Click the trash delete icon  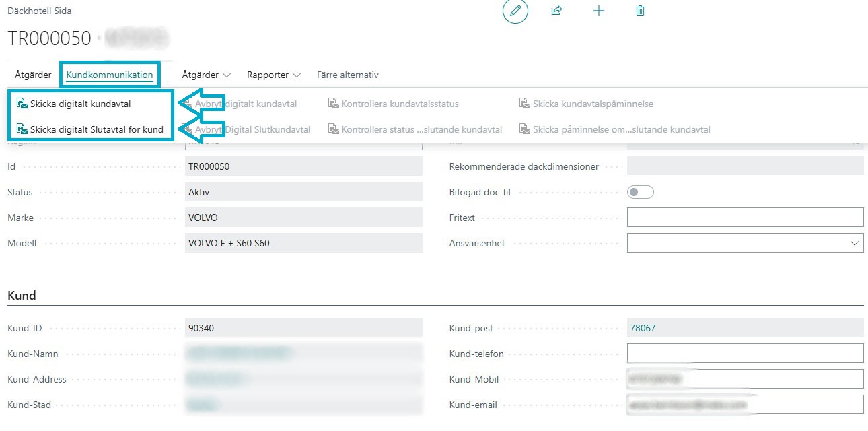coord(640,11)
